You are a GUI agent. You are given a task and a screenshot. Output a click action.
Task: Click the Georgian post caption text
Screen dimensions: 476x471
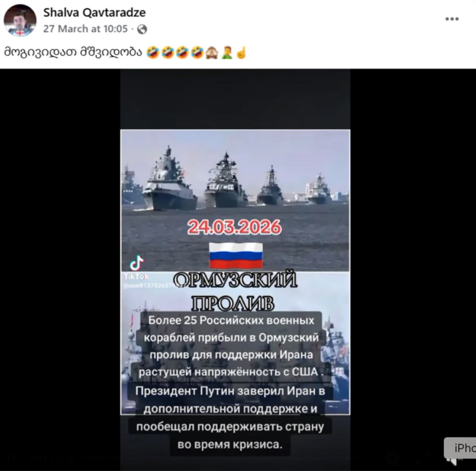pyautogui.click(x=73, y=52)
